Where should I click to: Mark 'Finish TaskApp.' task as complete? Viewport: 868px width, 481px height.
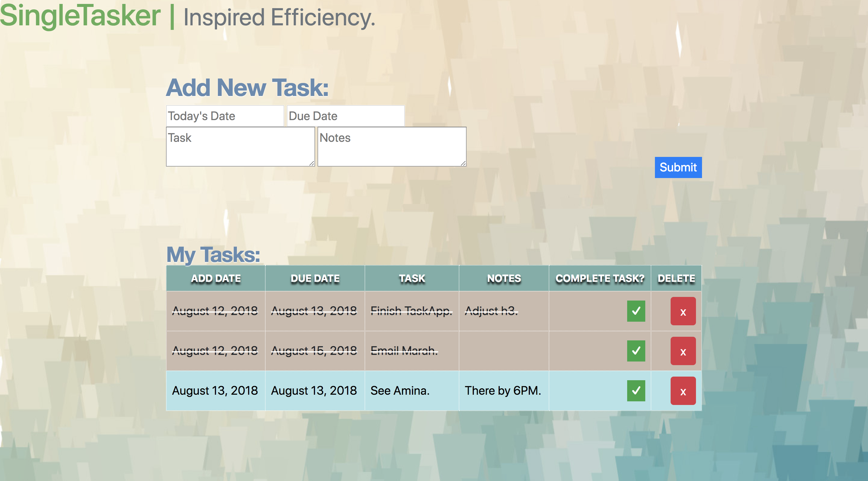(x=636, y=311)
